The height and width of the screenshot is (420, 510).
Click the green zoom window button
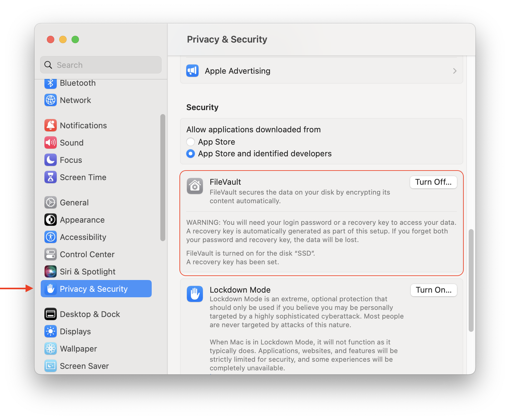tap(75, 39)
